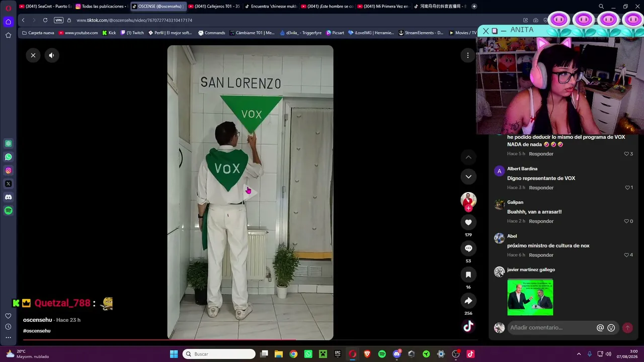644x362 pixels.
Task: Open the Opera menu logo
Action: coord(8,8)
